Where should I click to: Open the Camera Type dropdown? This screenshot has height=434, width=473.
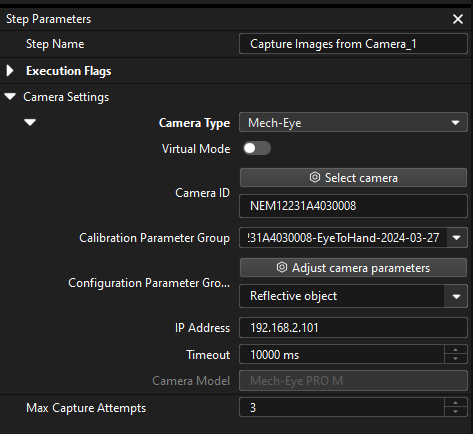point(353,123)
